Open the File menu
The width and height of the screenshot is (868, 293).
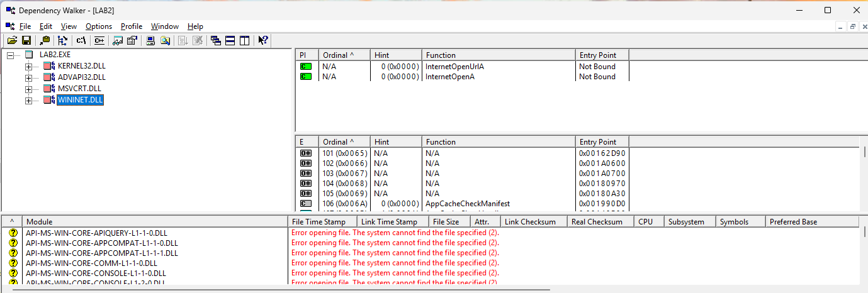[25, 26]
